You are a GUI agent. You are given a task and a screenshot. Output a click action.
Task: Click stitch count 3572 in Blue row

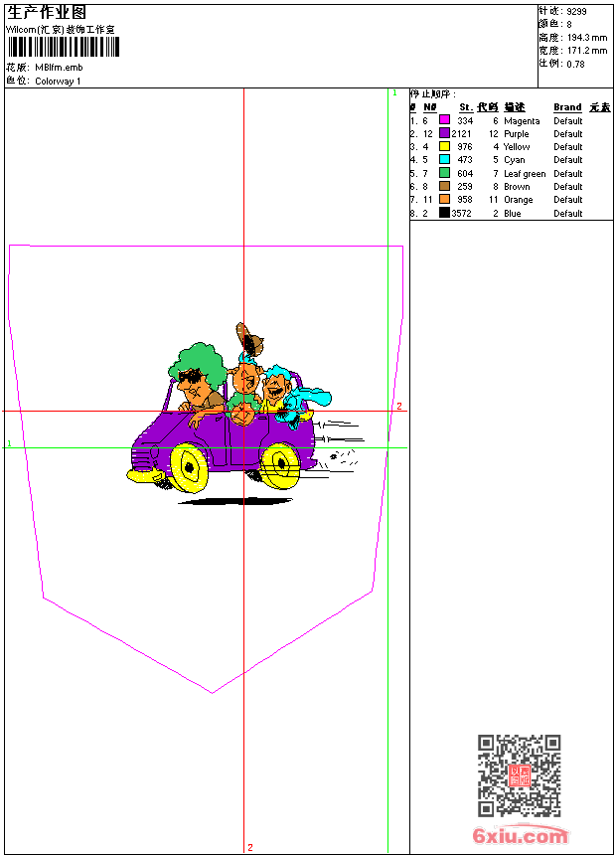(461, 213)
